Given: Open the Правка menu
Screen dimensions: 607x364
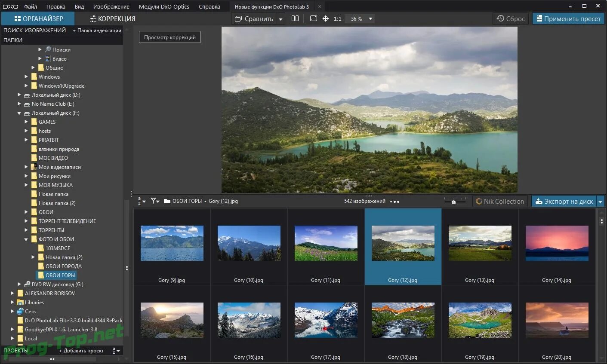Looking at the screenshot, I should click(x=56, y=6).
